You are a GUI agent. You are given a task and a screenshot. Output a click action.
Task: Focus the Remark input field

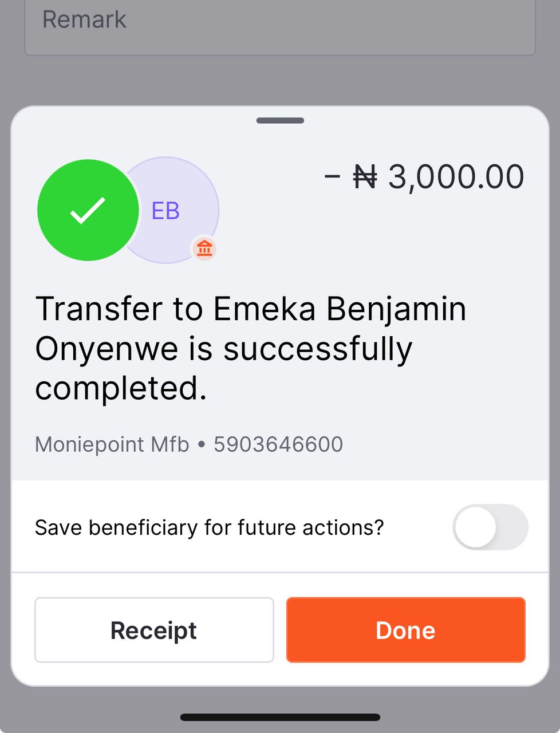279,23
